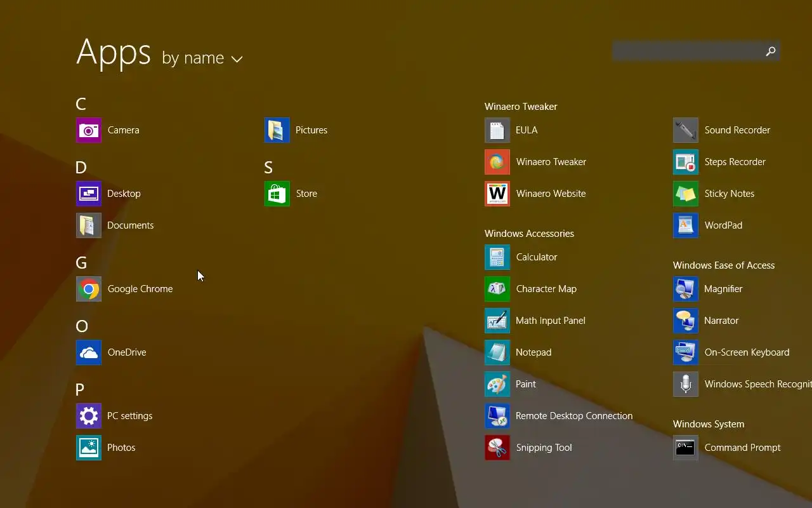Click the 'Google Chrome' label text

140,289
